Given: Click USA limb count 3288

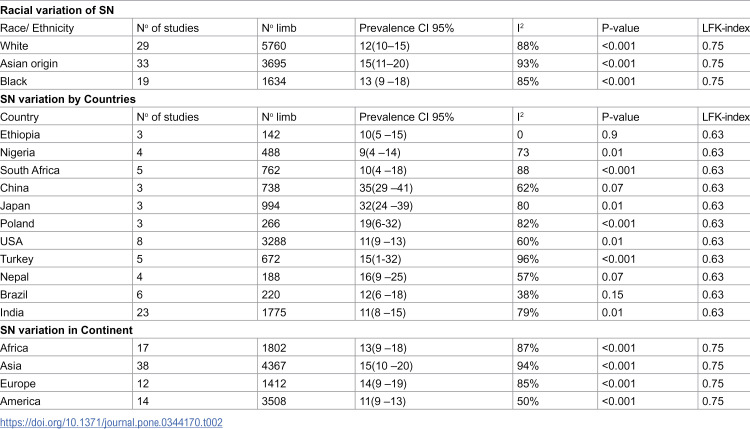Looking at the screenshot, I should [274, 241].
